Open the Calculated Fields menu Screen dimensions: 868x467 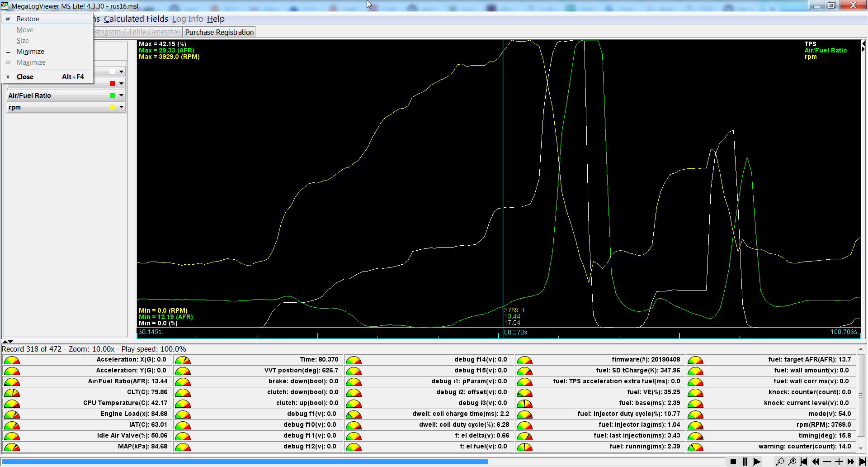click(136, 19)
